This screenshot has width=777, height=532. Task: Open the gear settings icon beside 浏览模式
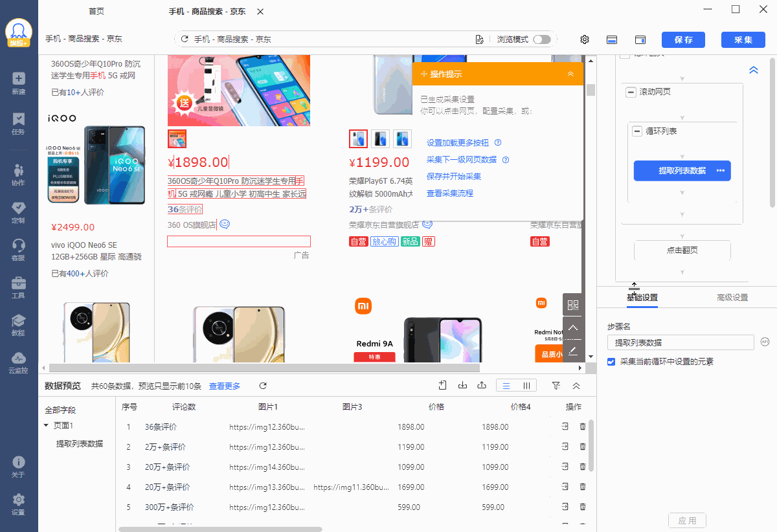tap(585, 39)
